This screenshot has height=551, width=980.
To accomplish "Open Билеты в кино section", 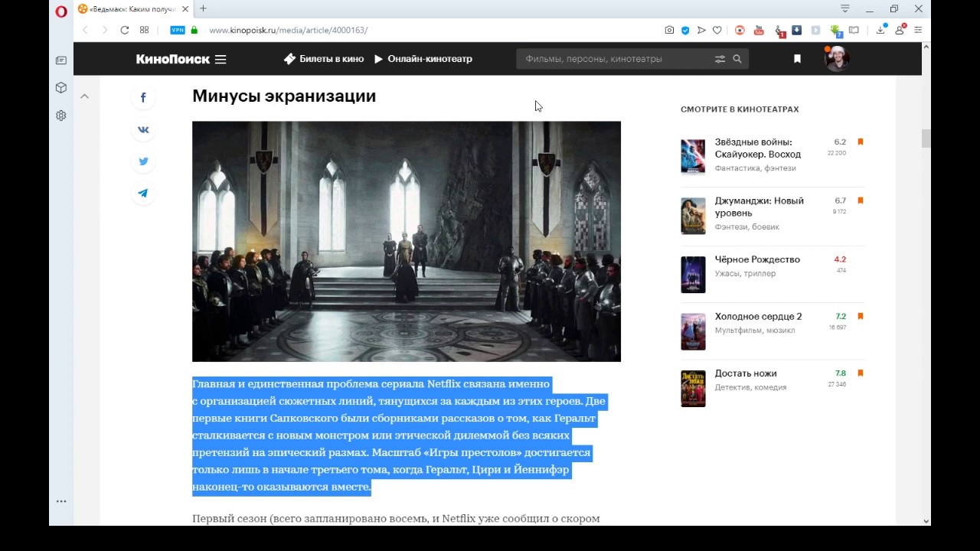I will (324, 59).
